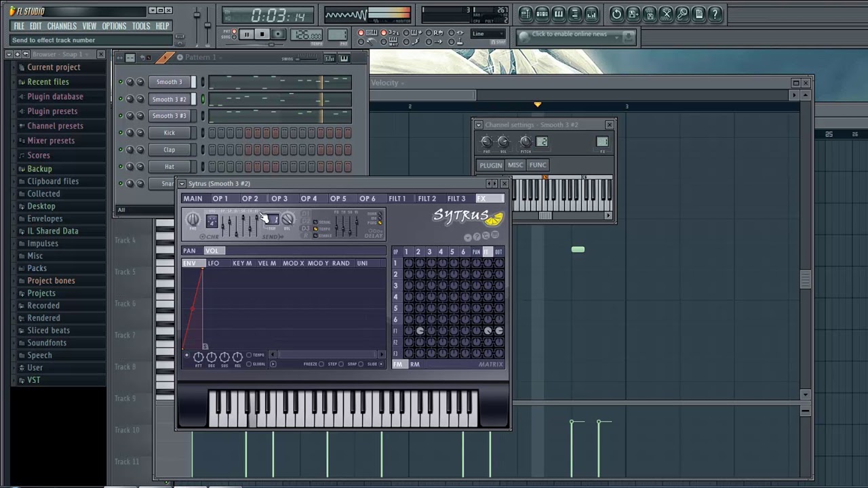Open the mixer toolbar icon
The width and height of the screenshot is (868, 488).
point(591,14)
